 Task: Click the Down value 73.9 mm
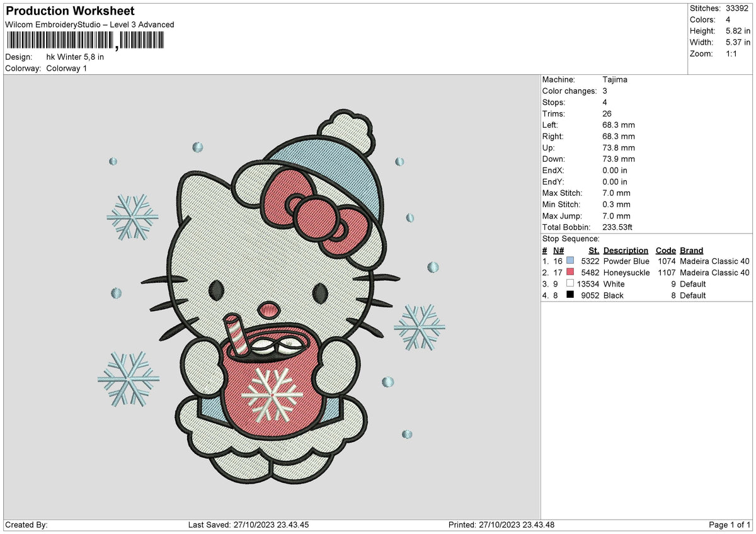coord(619,159)
